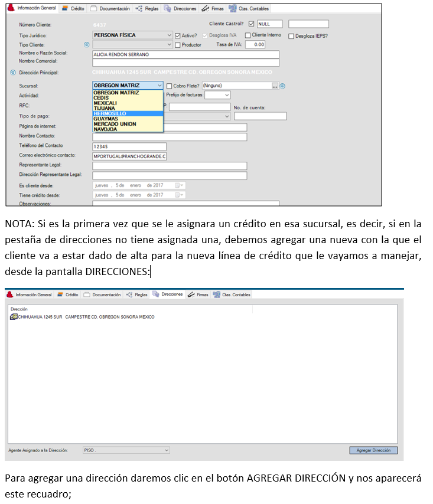Click the Agregar Dirección button

tap(373, 450)
